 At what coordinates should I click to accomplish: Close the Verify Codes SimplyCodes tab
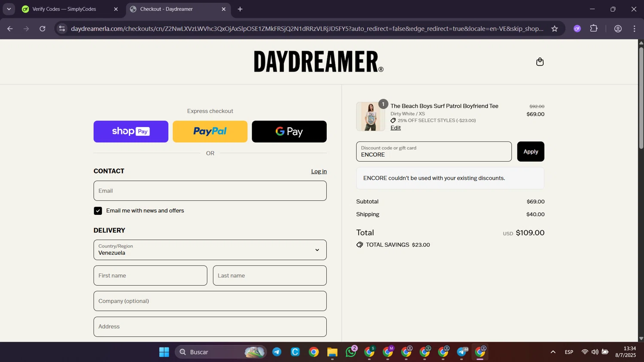[115, 9]
